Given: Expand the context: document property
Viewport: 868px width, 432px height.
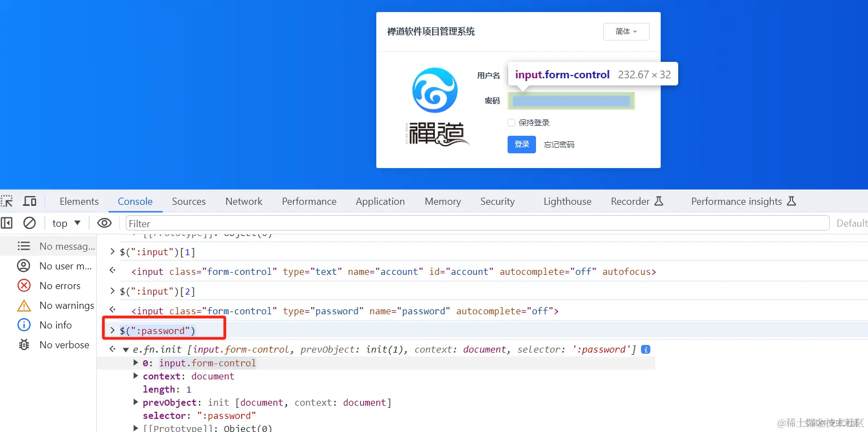Looking at the screenshot, I should click(136, 376).
